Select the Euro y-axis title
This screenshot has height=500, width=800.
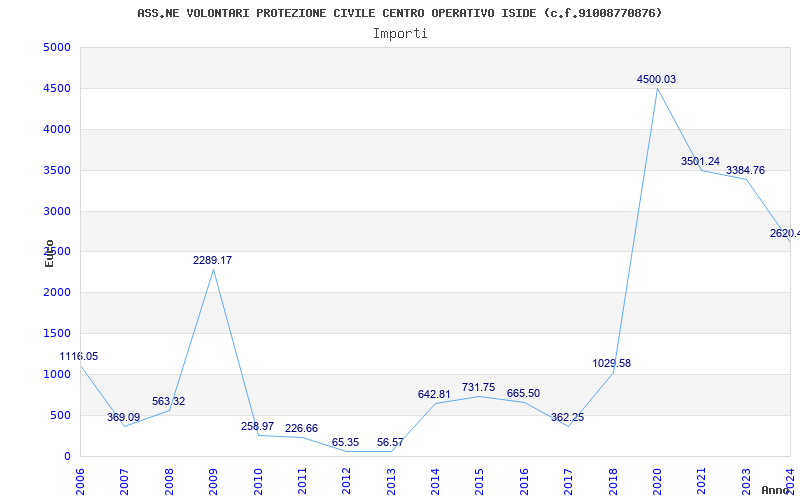[49, 252]
